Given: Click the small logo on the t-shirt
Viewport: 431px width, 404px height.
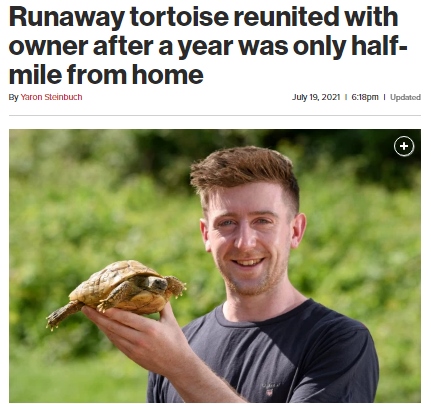Looking at the screenshot, I should click(x=269, y=389).
